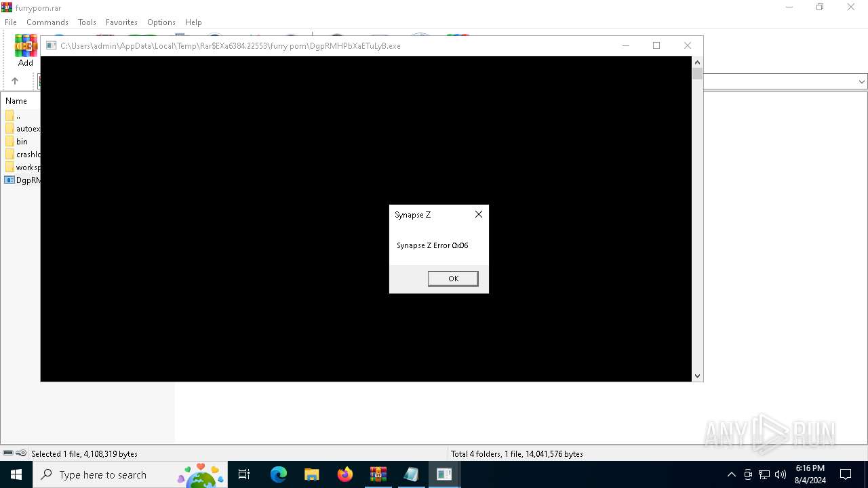The width and height of the screenshot is (868, 488).
Task: Show hidden system tray icons
Action: [731, 474]
